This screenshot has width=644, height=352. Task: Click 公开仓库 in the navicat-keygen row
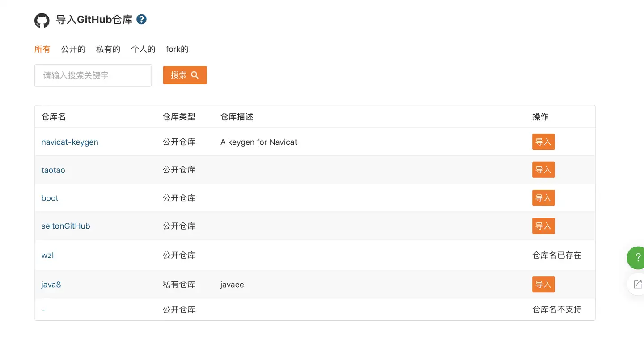(179, 142)
